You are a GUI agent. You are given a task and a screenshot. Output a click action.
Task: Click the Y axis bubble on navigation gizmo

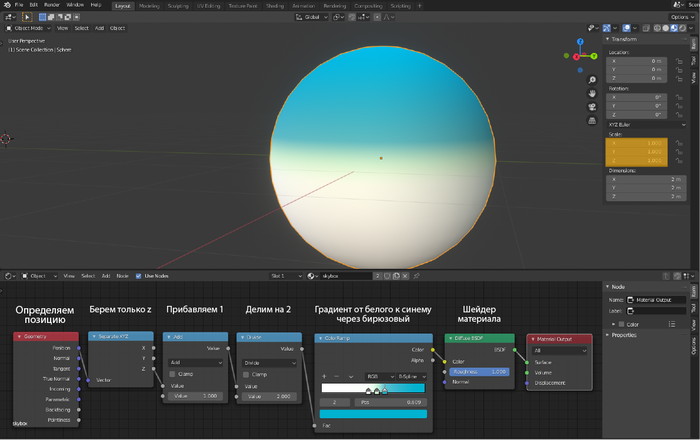click(x=594, y=56)
